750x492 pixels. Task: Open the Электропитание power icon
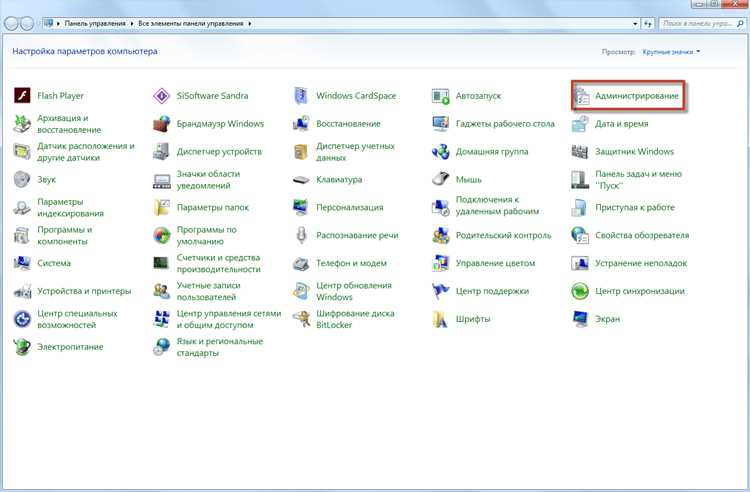22,347
